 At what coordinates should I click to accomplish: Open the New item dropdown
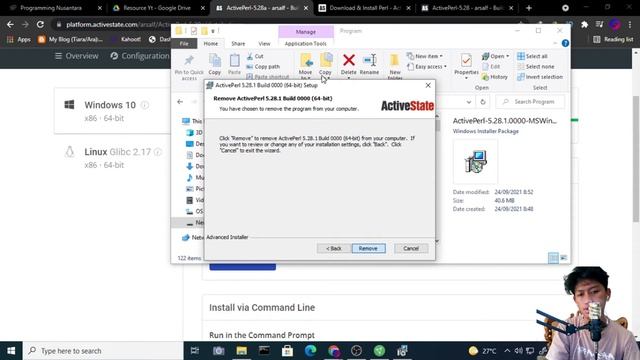point(425,56)
